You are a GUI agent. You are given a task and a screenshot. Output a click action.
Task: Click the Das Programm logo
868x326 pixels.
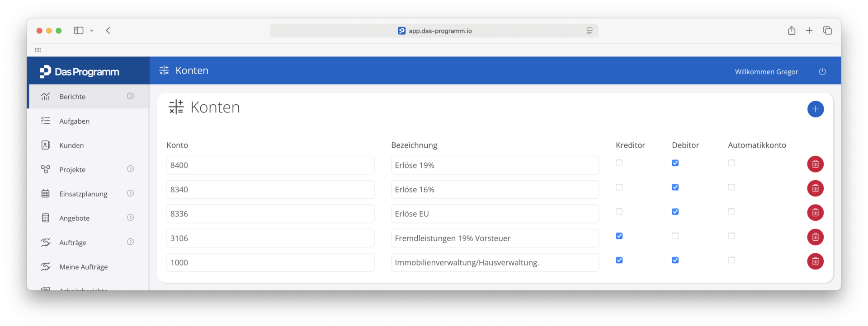[x=80, y=72]
